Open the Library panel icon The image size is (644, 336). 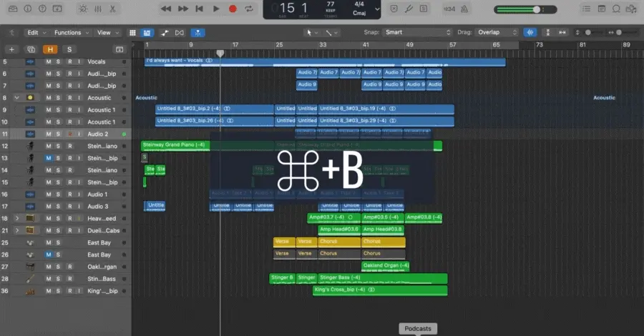tap(13, 9)
